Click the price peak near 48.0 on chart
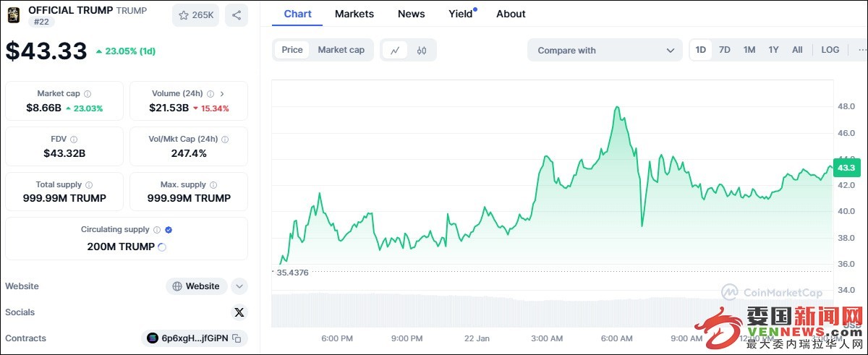 (617, 108)
